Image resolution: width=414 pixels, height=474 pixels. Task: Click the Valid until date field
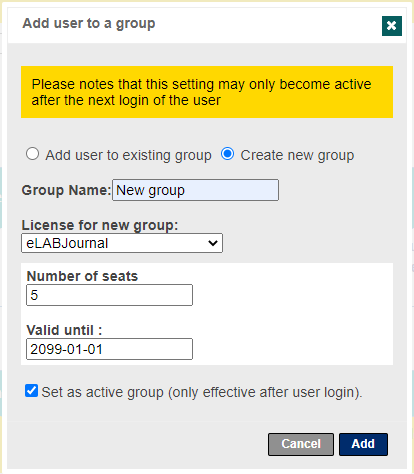click(x=109, y=349)
